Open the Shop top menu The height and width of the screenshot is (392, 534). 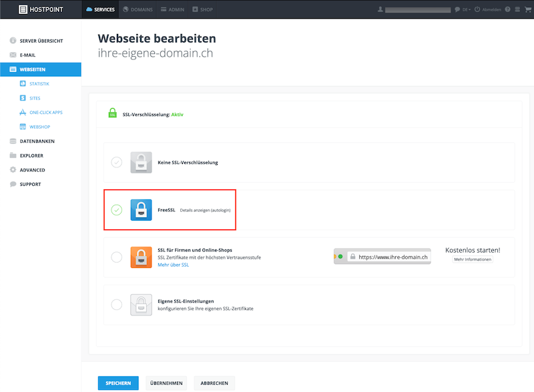(x=203, y=9)
